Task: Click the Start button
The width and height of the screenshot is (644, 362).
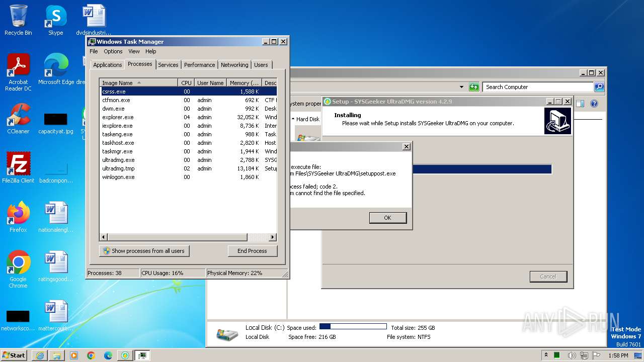Action: point(14,355)
